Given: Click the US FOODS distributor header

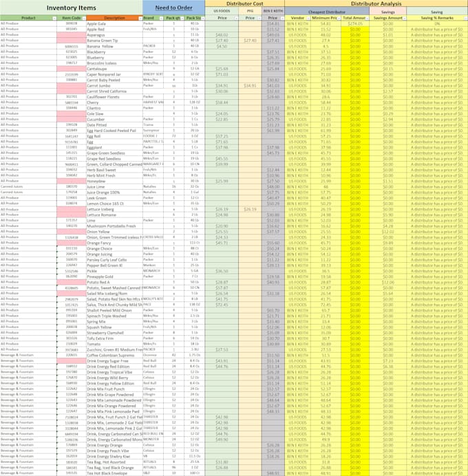Looking at the screenshot, I should click(222, 11).
